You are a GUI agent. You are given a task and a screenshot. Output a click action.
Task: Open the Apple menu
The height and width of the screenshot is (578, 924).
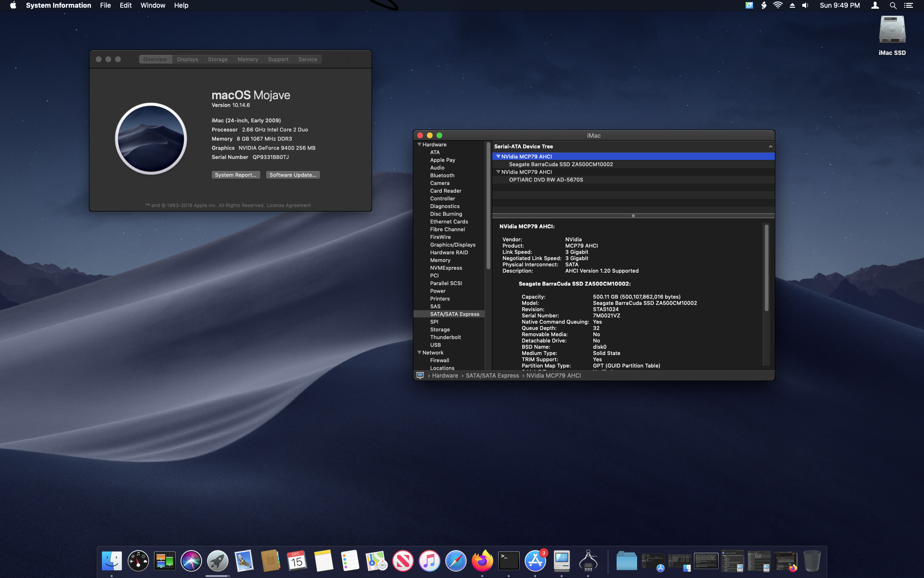click(13, 5)
